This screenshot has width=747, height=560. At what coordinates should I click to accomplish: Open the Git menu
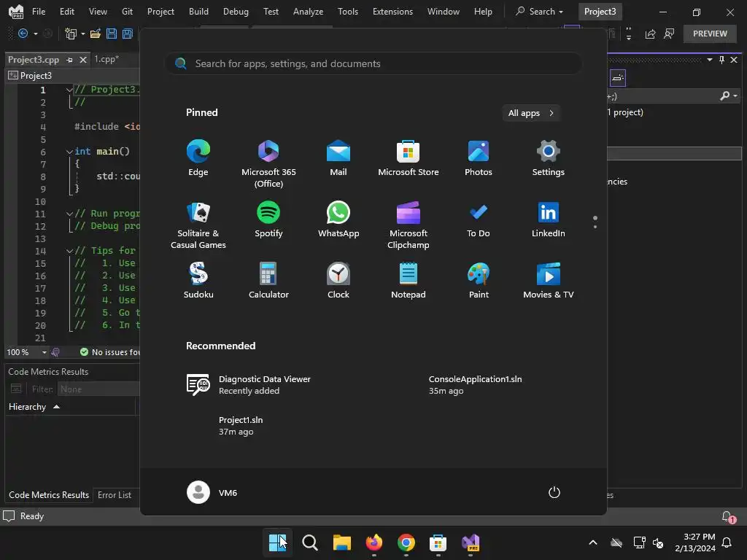[127, 12]
